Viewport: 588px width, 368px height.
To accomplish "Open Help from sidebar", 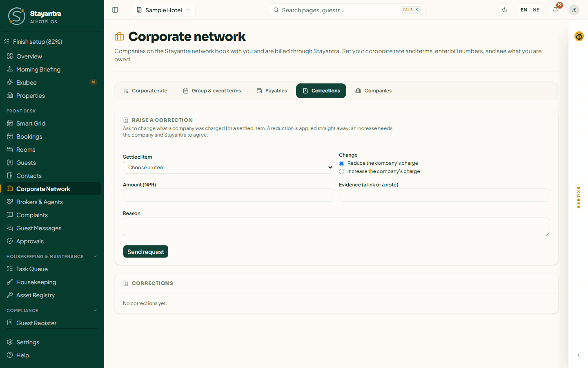I will click(x=52, y=355).
